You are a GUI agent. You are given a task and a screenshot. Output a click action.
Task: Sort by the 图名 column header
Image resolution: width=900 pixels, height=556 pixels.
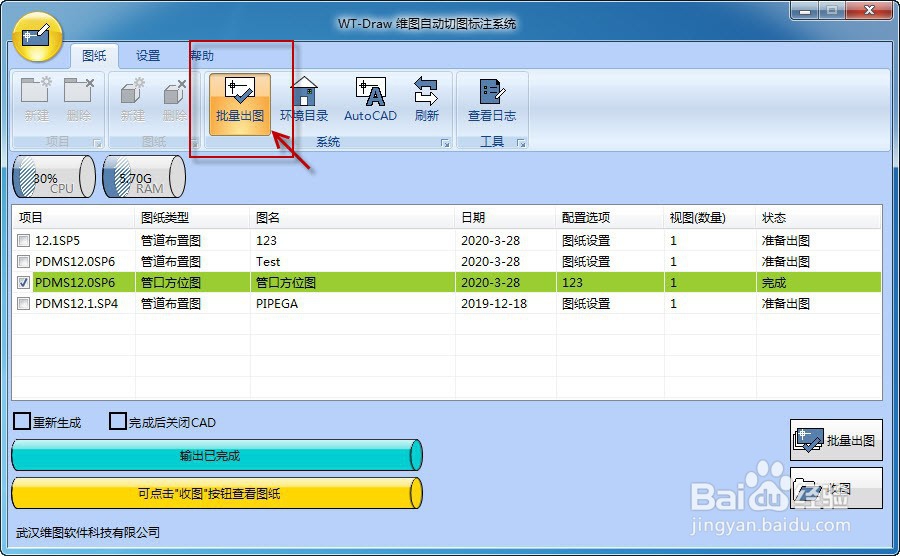pyautogui.click(x=353, y=217)
